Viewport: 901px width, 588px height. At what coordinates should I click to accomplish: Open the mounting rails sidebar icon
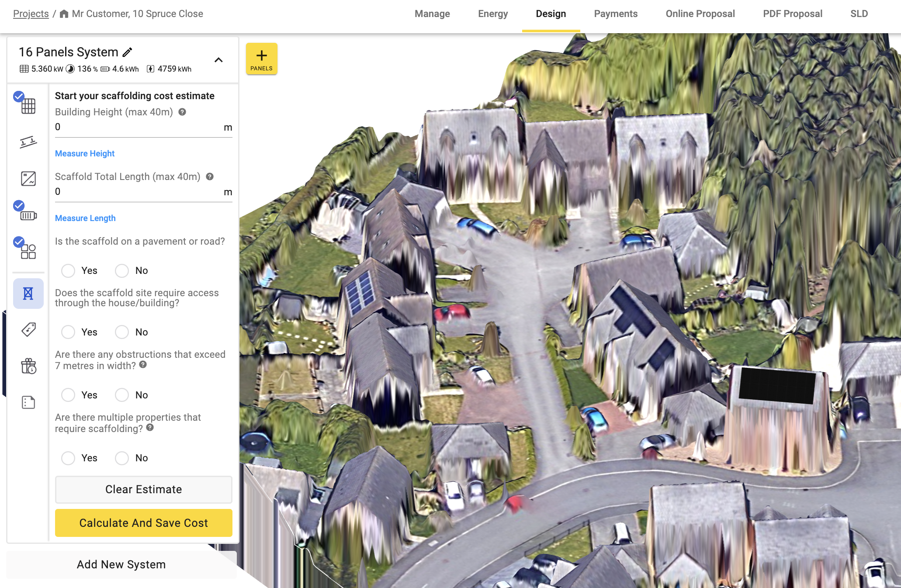[28, 142]
